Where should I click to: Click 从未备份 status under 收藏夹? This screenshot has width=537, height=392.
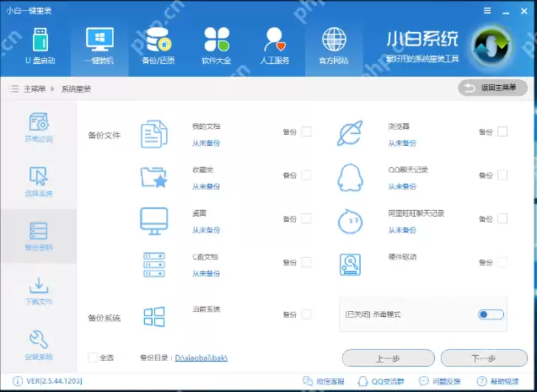point(206,186)
